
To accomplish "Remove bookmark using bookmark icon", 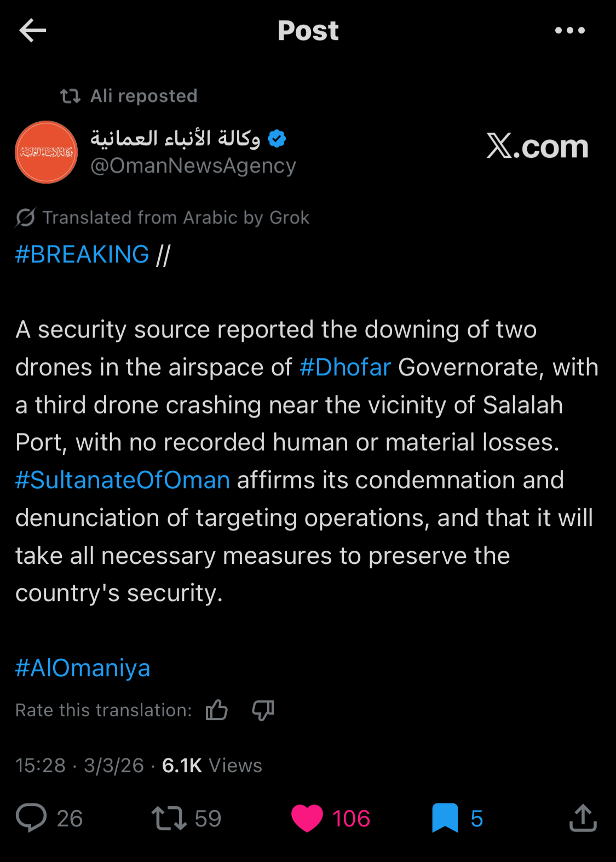I will 445,818.
